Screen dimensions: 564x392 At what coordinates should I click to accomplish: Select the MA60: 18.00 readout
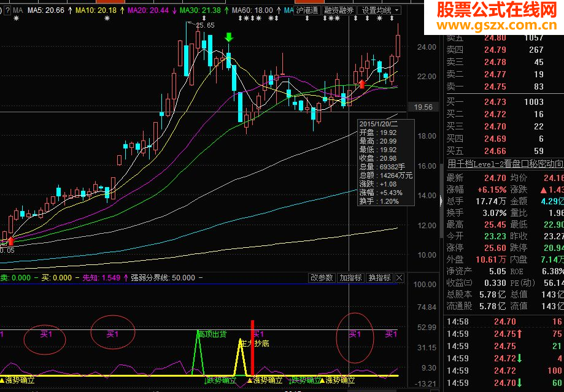pyautogui.click(x=252, y=10)
